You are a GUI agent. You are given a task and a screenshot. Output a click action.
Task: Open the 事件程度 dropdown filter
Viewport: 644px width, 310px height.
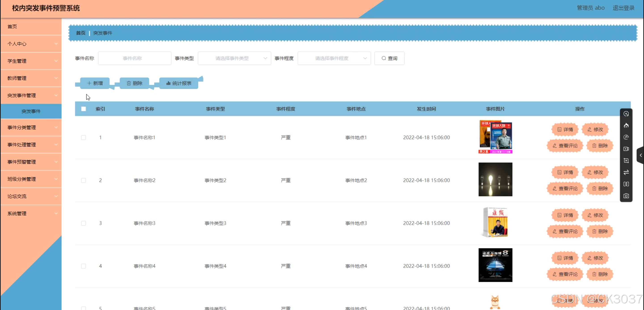pos(334,58)
